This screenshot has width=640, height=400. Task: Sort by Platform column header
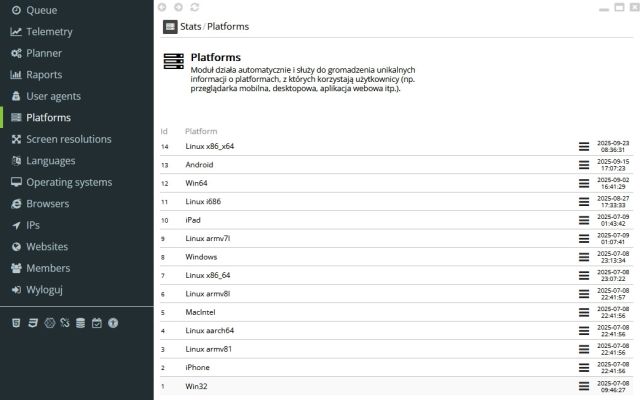(201, 131)
